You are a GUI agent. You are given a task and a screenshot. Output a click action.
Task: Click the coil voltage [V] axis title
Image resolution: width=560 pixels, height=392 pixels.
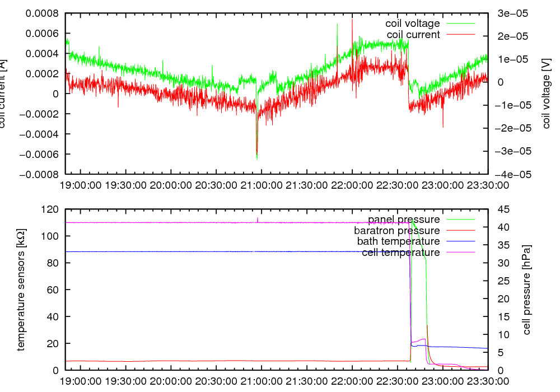pyautogui.click(x=547, y=94)
